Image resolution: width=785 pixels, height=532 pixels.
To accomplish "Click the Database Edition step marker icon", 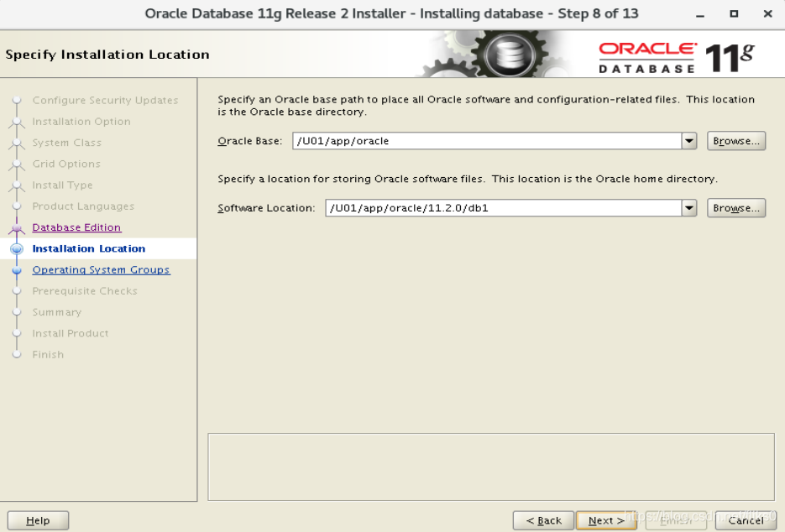I will pos(17,228).
